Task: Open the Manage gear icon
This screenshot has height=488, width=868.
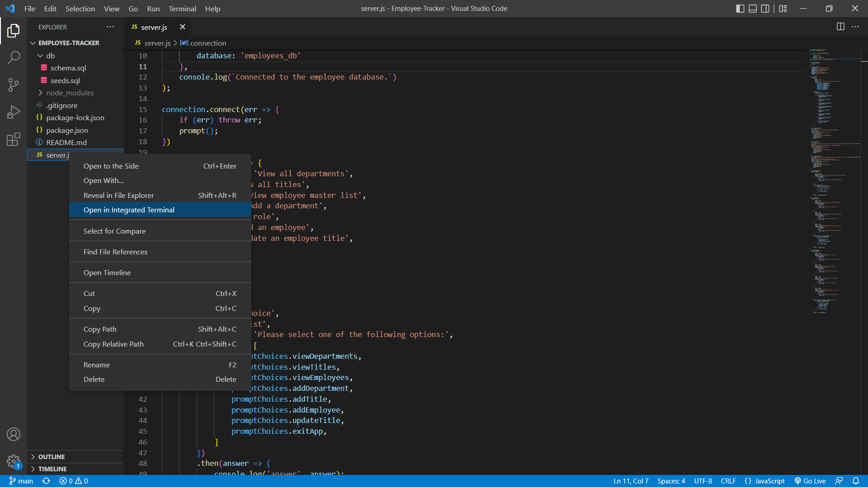Action: (x=14, y=461)
